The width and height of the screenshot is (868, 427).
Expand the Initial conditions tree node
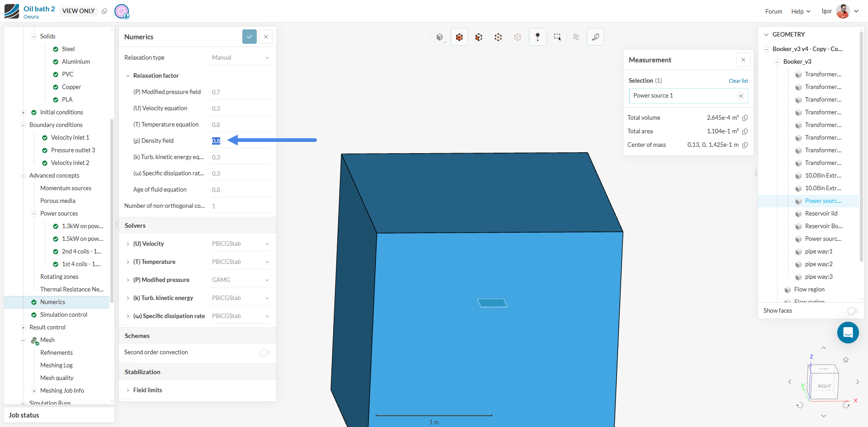pyautogui.click(x=23, y=113)
